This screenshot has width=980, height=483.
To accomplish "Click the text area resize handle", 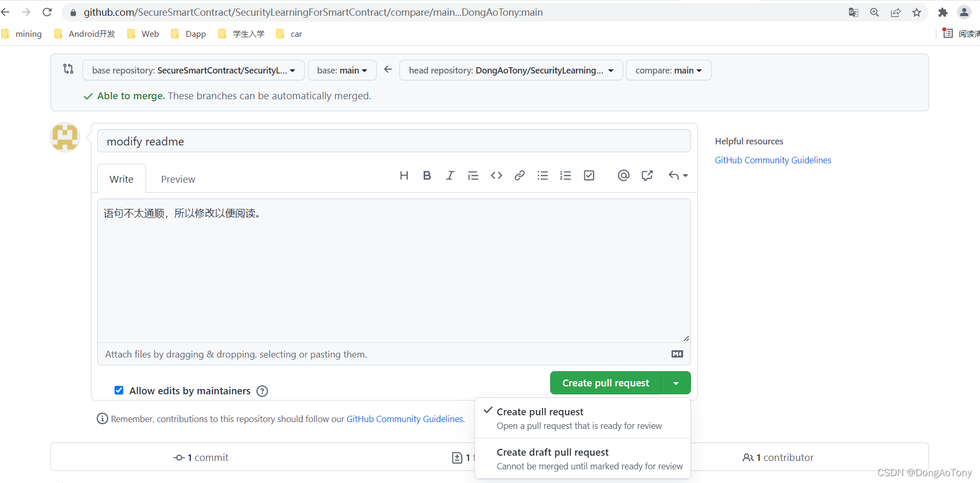I will (686, 339).
